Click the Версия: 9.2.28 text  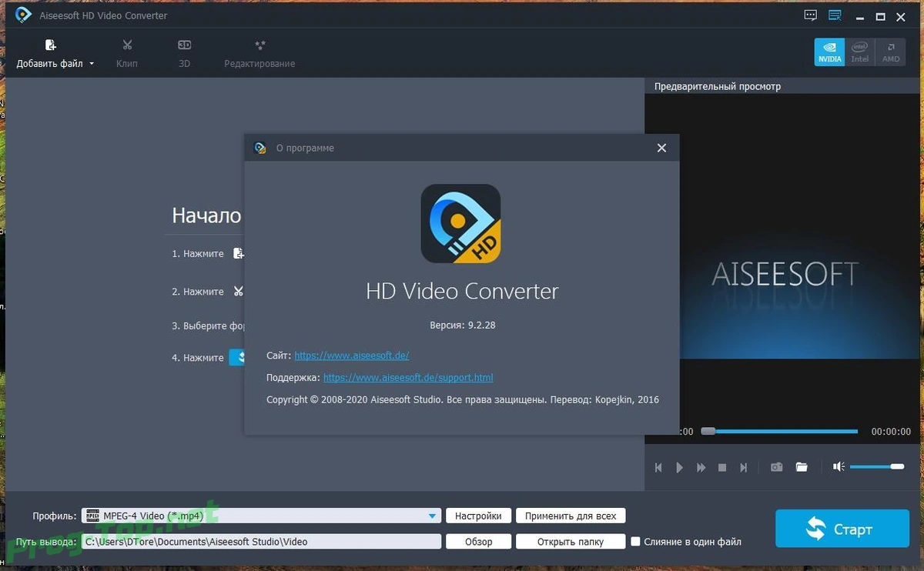462,326
